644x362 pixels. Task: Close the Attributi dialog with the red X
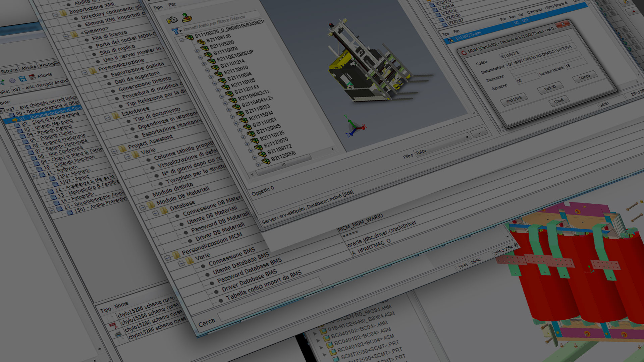pos(563,24)
